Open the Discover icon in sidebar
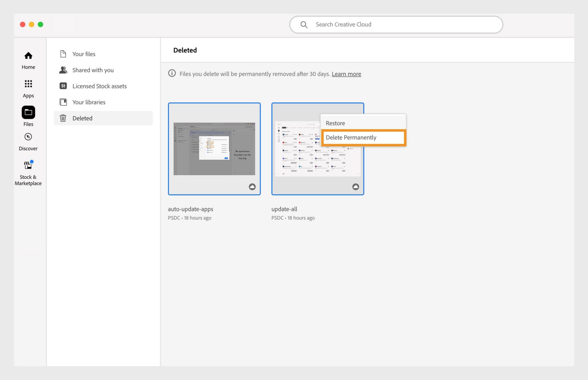The width and height of the screenshot is (588, 380). (x=28, y=137)
